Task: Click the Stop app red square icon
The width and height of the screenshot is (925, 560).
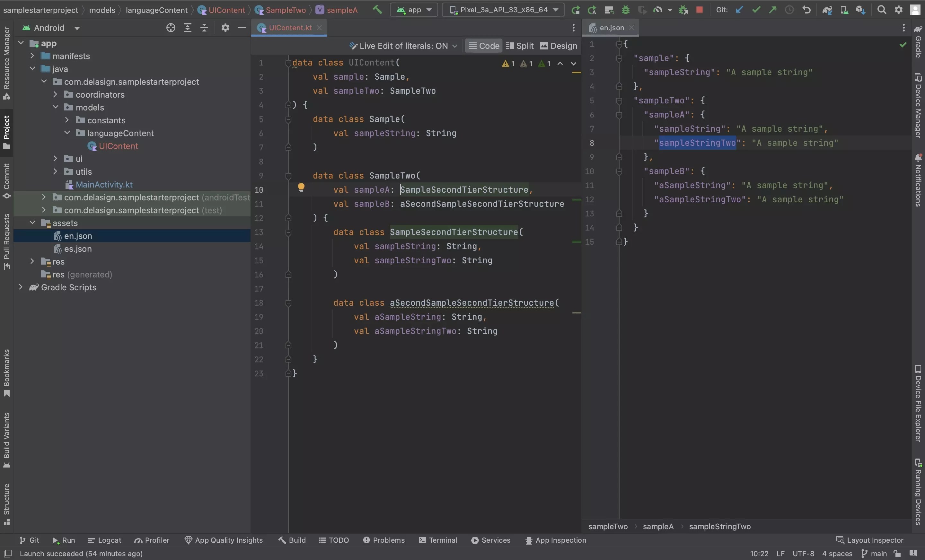Action: (700, 10)
